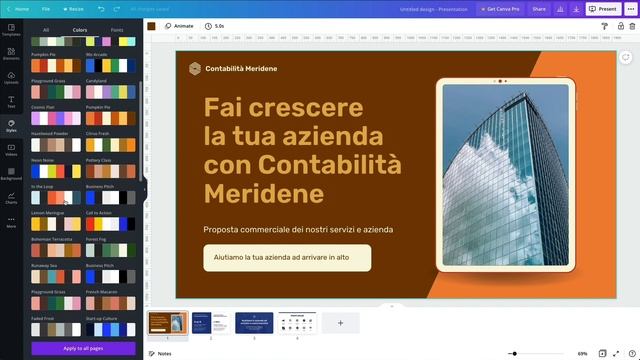Select the heading 'Fai crescere la tua azienda'

pos(302,150)
